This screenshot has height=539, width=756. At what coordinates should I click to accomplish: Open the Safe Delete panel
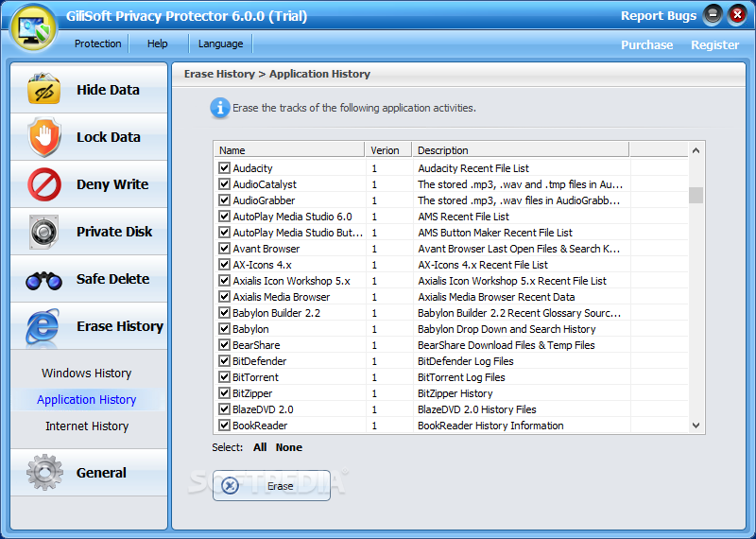(x=89, y=279)
